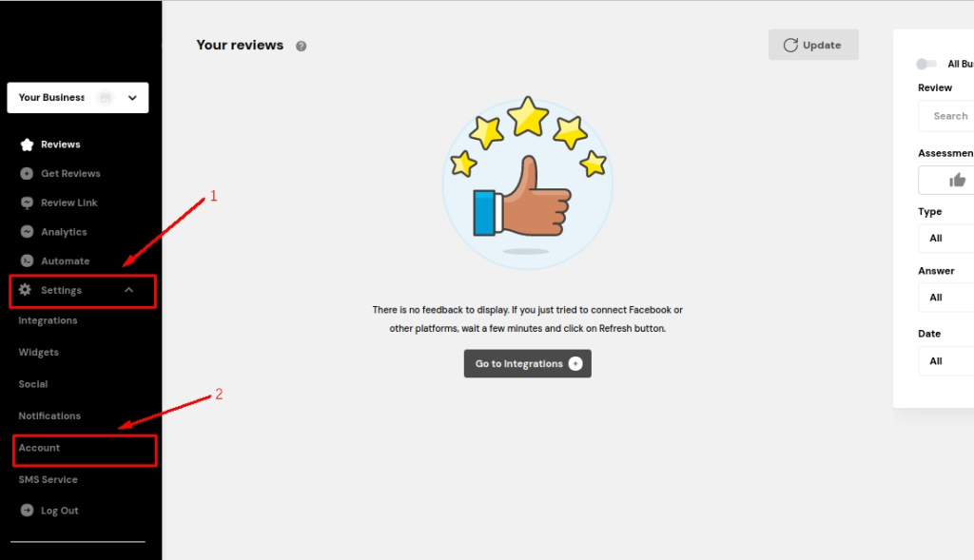The height and width of the screenshot is (560, 974).
Task: Click the Automate icon in sidebar
Action: coord(27,261)
